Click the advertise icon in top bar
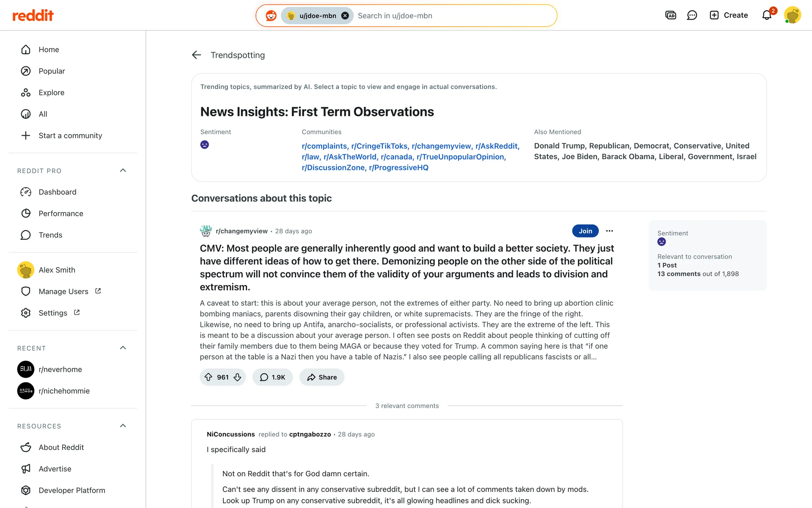Screen dimensions: 812x508 tap(671, 16)
